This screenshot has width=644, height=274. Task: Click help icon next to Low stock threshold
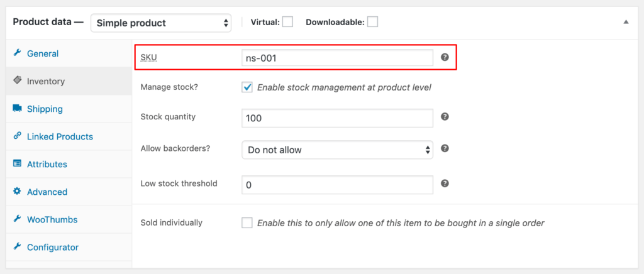click(445, 184)
